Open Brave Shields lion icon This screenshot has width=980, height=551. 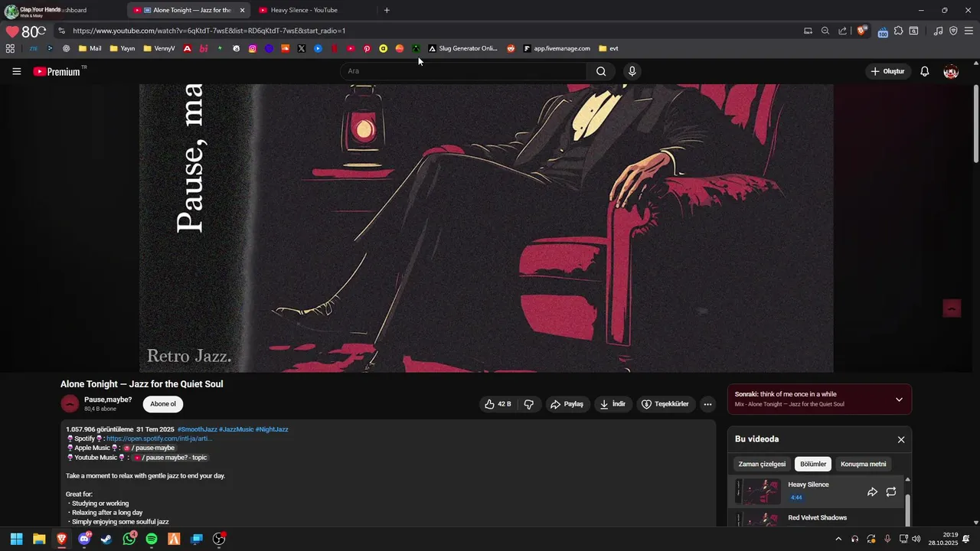click(862, 31)
